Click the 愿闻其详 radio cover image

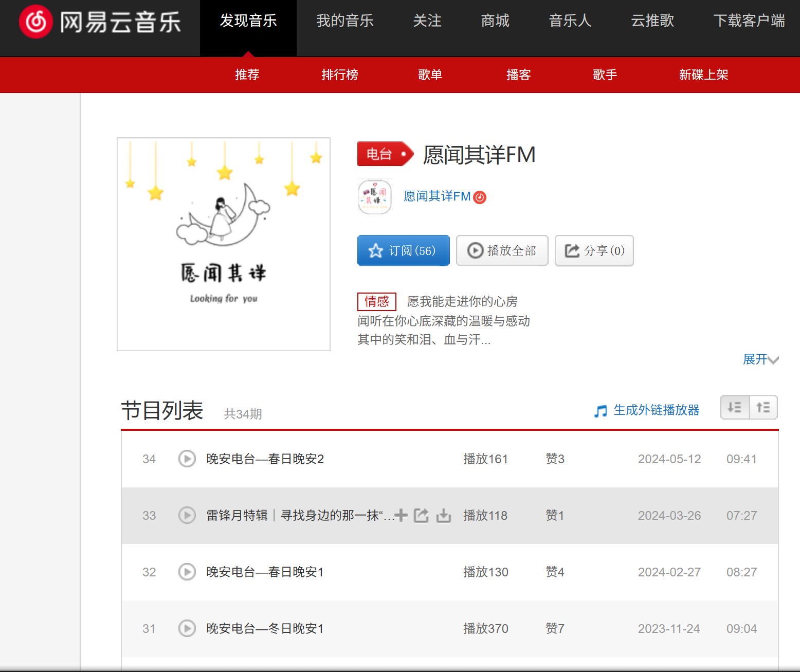tap(224, 244)
